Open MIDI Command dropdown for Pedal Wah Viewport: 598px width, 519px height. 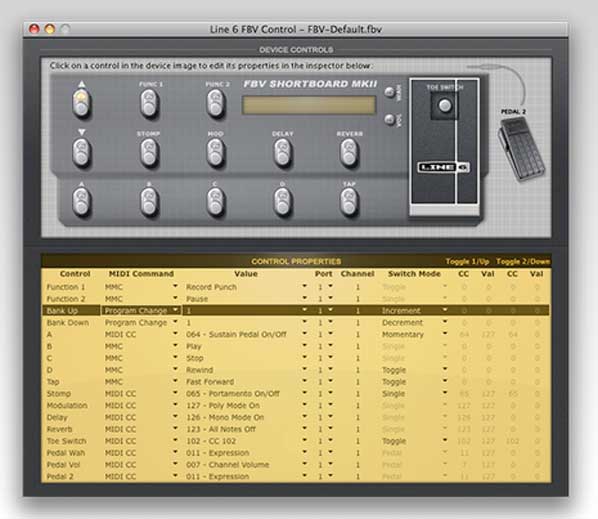tap(175, 452)
